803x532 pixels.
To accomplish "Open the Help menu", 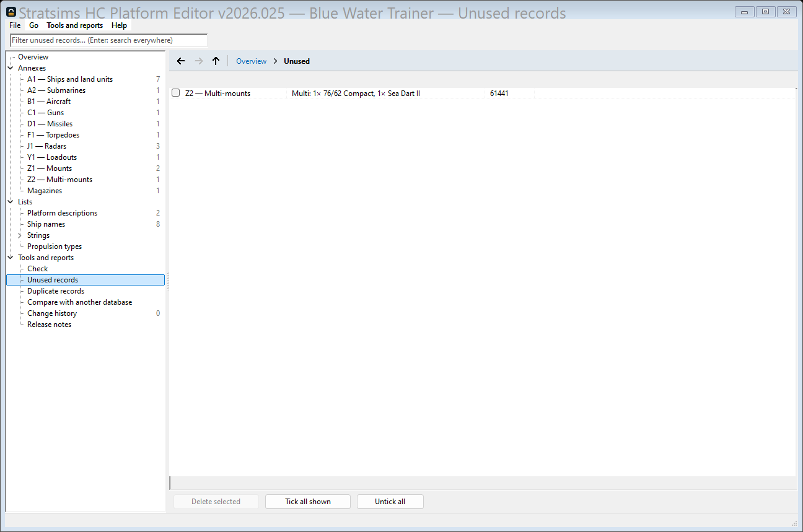I will click(119, 25).
